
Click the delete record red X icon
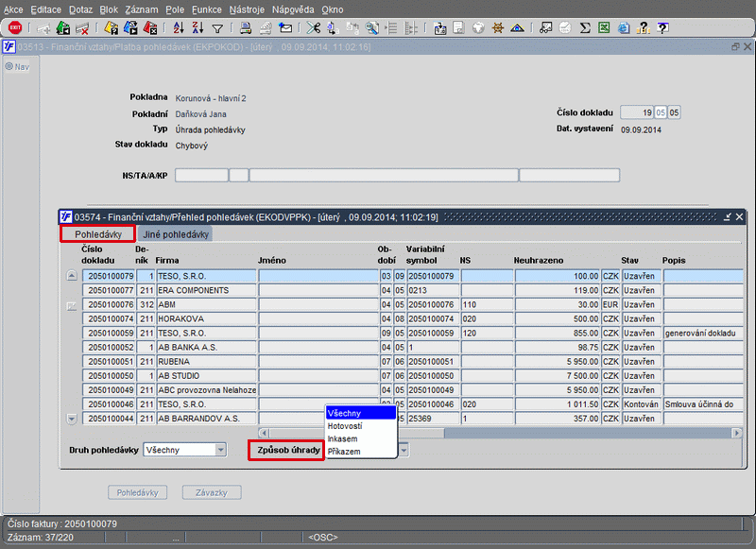pos(82,28)
